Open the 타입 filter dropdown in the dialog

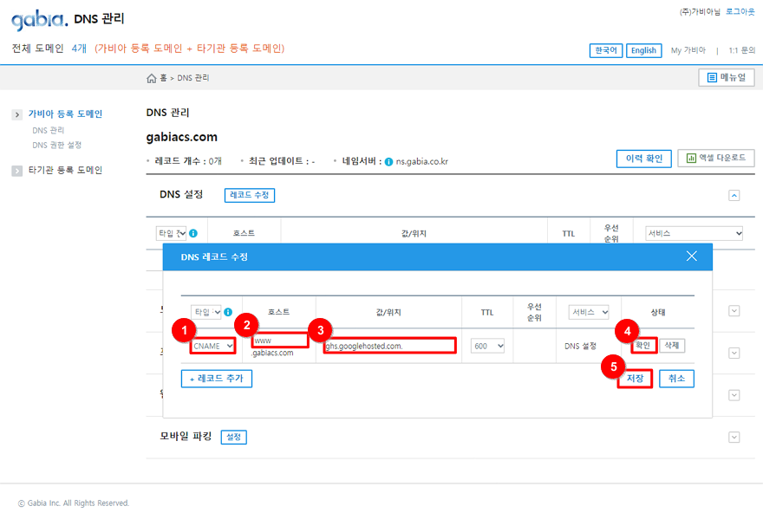click(x=206, y=312)
